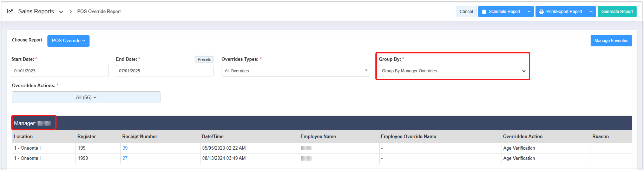Open receipt number 27 link

[x=125, y=158]
